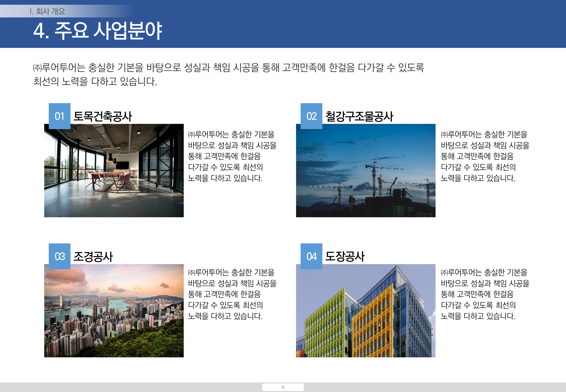The height and width of the screenshot is (392, 566).
Task: Select the blue '01' number badge
Action: pyautogui.click(x=60, y=116)
